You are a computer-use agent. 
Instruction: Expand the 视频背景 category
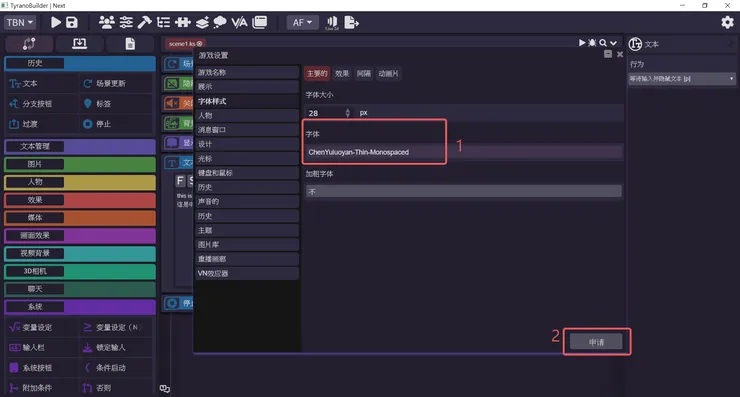point(80,253)
